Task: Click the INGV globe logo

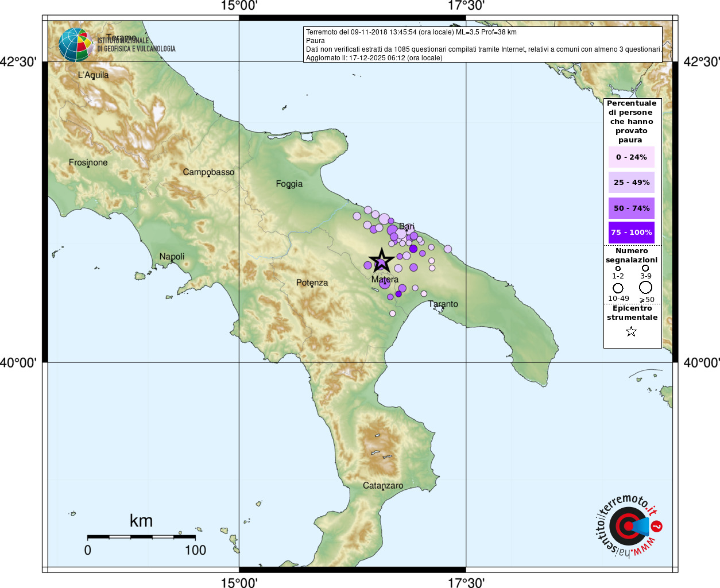Action: pyautogui.click(x=76, y=45)
